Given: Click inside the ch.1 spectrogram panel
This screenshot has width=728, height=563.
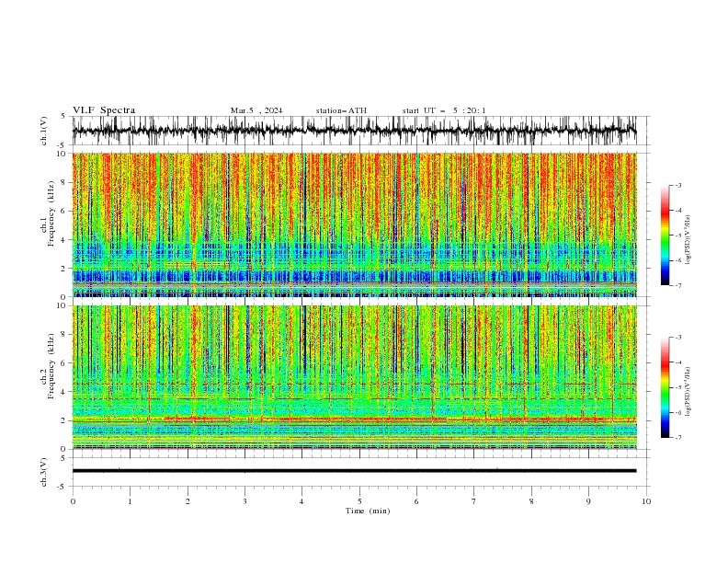Looking at the screenshot, I should tap(355, 224).
